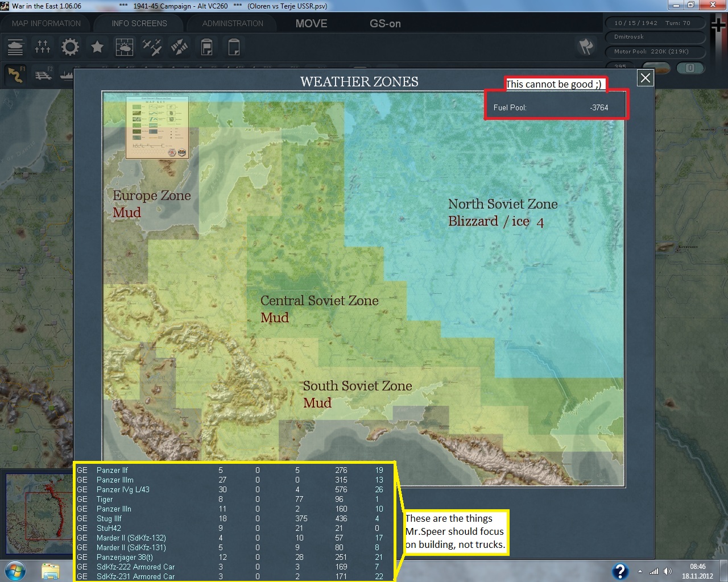Screen dimensions: 728x582
Task: Close the Weather Zones window
Action: (x=645, y=78)
